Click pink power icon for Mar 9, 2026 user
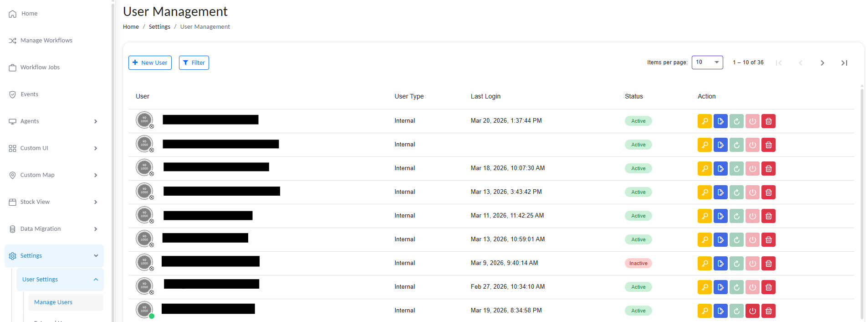 [752, 263]
